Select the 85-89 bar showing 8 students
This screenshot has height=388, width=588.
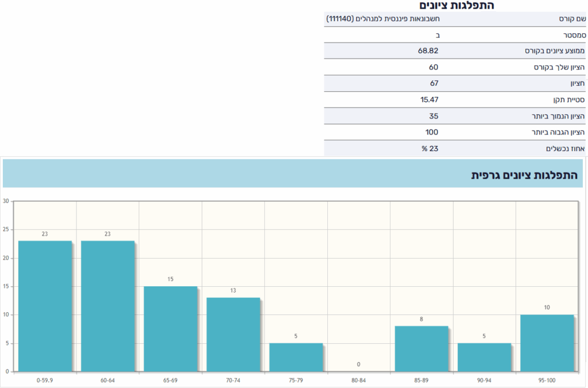(421, 348)
